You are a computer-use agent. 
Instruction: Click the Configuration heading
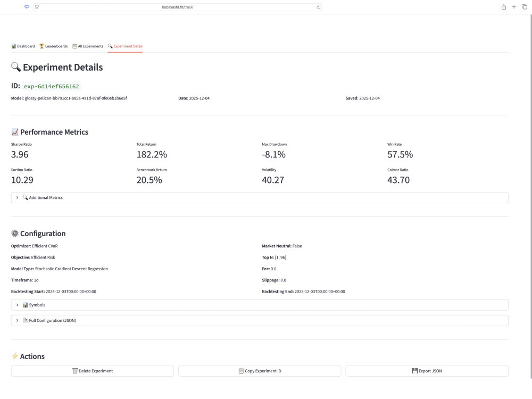38,234
